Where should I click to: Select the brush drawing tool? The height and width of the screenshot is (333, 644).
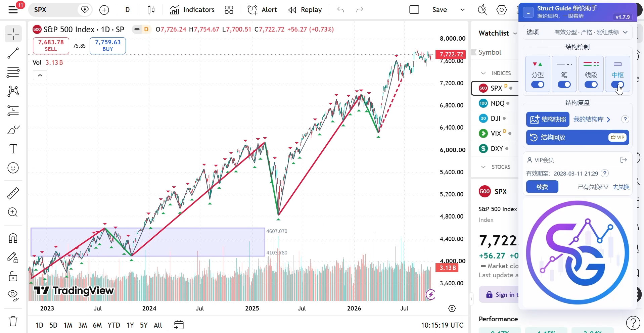tap(13, 130)
